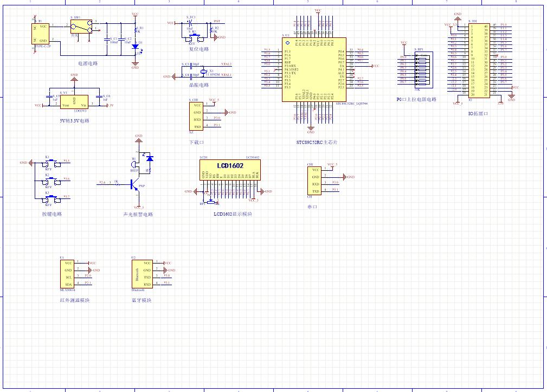Click the S_JD1 40-pin IO header
The width and height of the screenshot is (547, 392).
pos(479,60)
